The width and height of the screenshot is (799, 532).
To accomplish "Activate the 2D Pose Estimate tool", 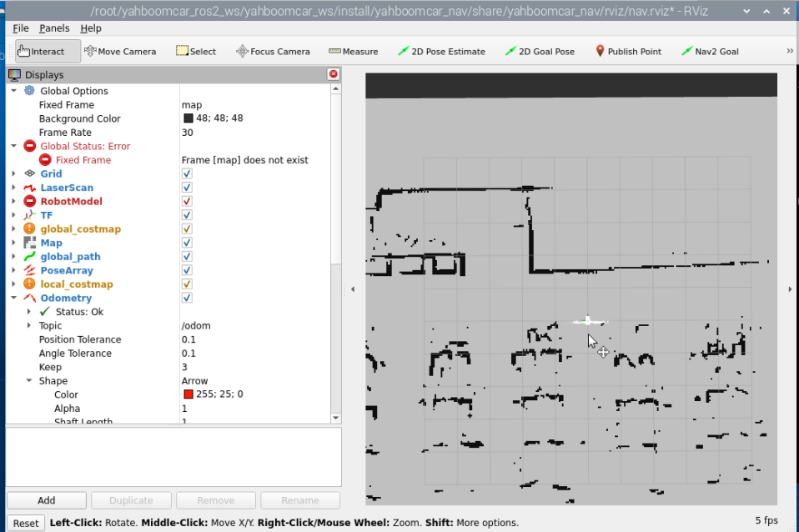I will coord(441,51).
